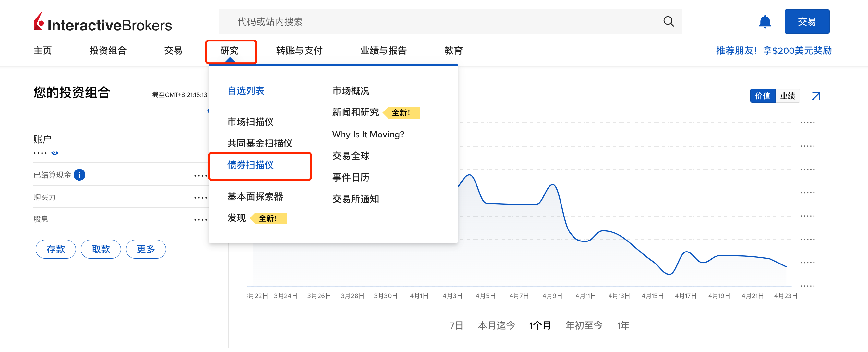
Task: Open the 主页 nav item
Action: pos(42,51)
